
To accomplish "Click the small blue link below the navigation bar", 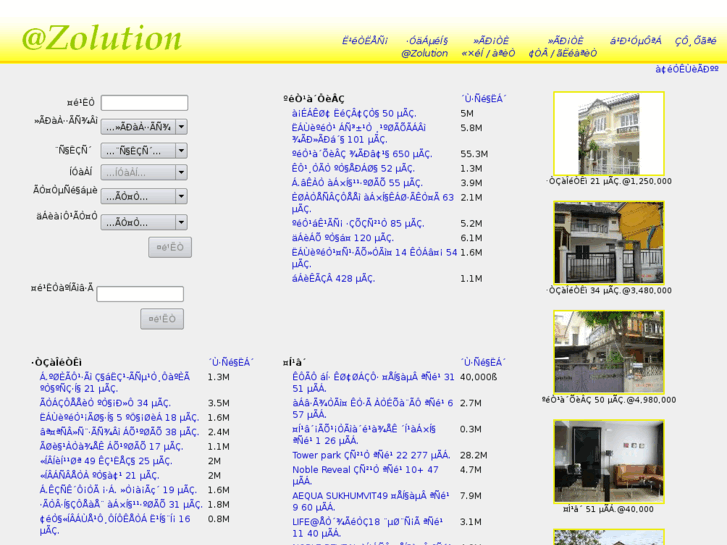I will point(687,69).
